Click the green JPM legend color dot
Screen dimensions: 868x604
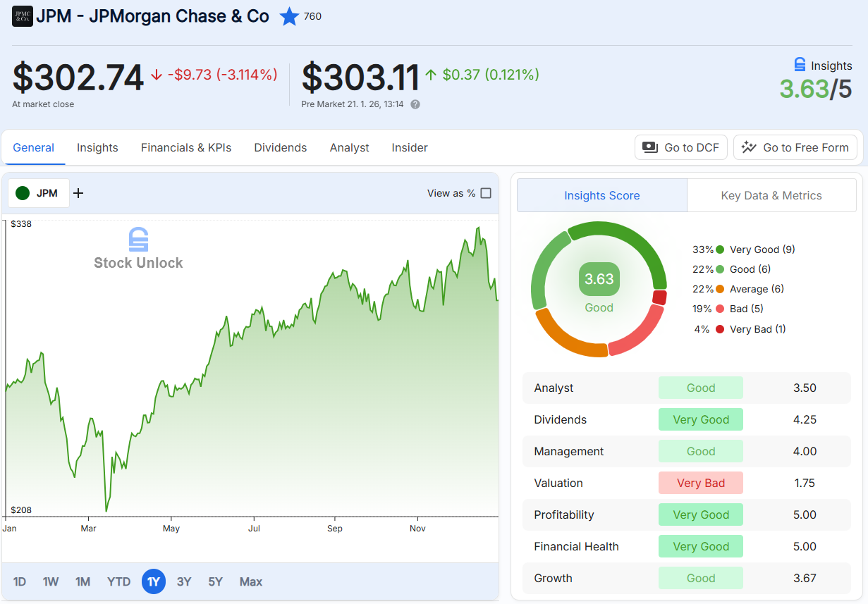point(22,192)
